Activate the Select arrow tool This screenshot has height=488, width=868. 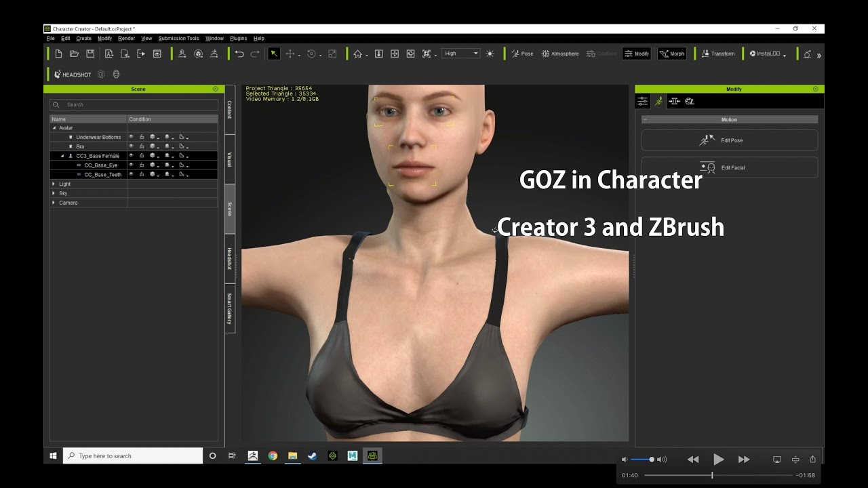[x=274, y=54]
